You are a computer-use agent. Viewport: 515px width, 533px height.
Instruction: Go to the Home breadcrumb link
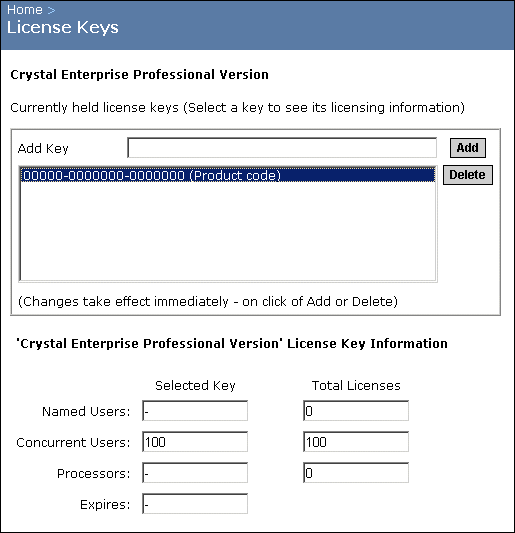(x=24, y=10)
